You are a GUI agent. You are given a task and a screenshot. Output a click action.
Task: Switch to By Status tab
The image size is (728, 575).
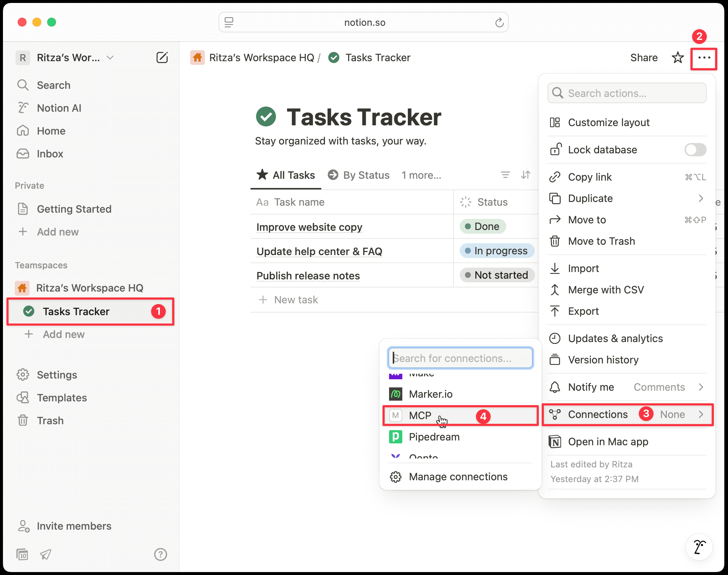click(x=359, y=175)
